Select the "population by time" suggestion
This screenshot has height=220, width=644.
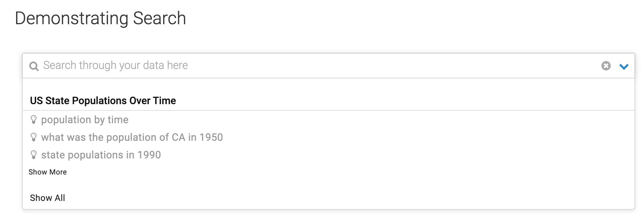85,120
